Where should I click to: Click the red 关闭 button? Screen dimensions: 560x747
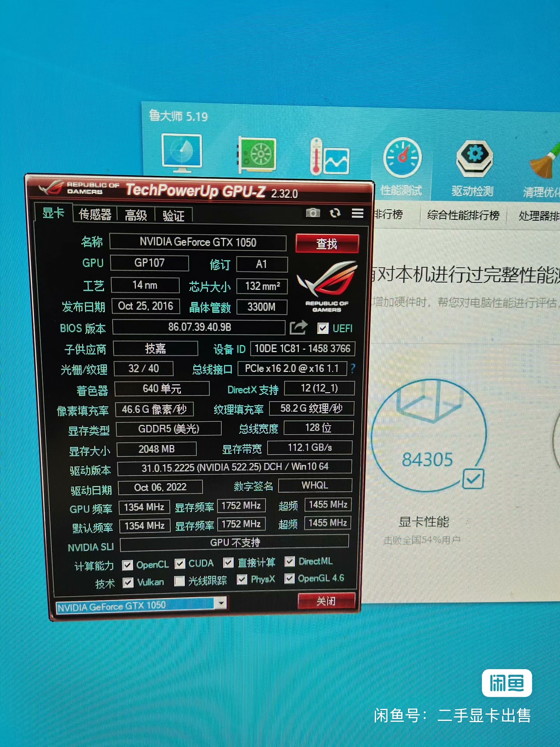click(x=326, y=601)
